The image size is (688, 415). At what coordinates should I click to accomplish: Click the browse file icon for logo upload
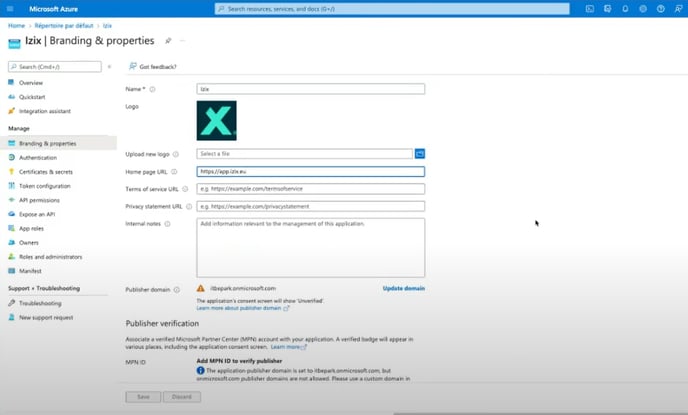click(x=420, y=153)
